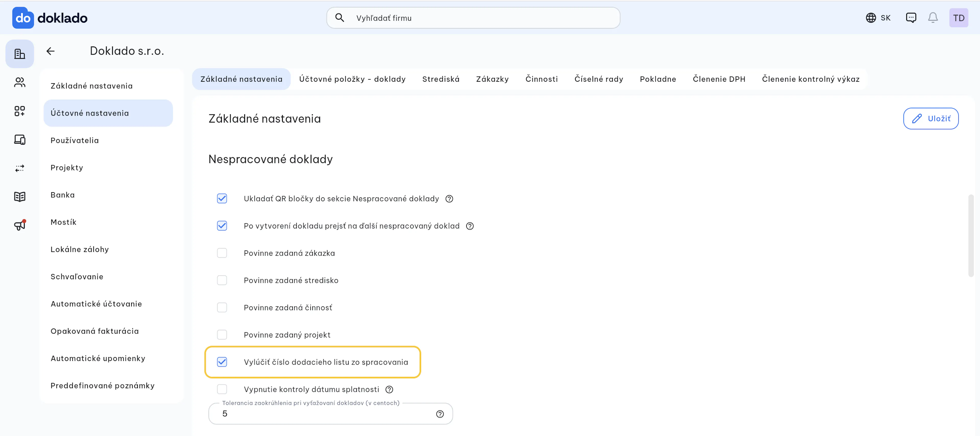The width and height of the screenshot is (980, 436).
Task: Open Preddefinované poznámky in side menu
Action: [x=108, y=386]
